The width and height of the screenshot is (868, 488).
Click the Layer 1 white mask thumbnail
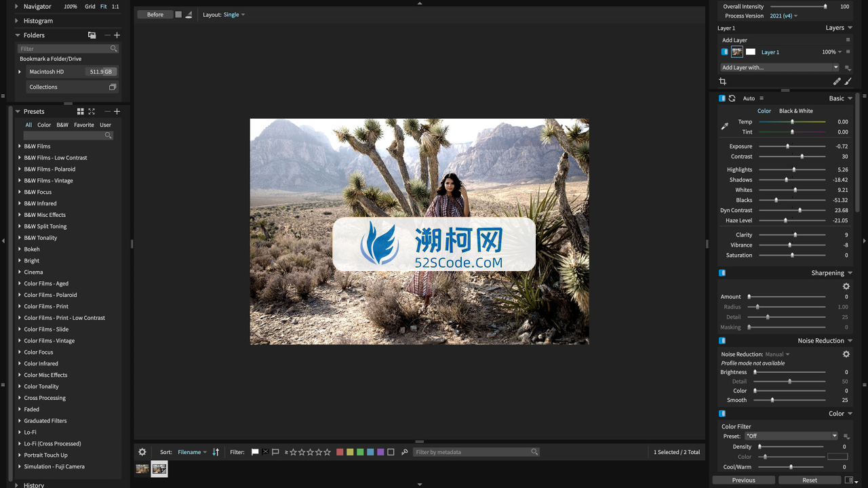click(x=751, y=52)
